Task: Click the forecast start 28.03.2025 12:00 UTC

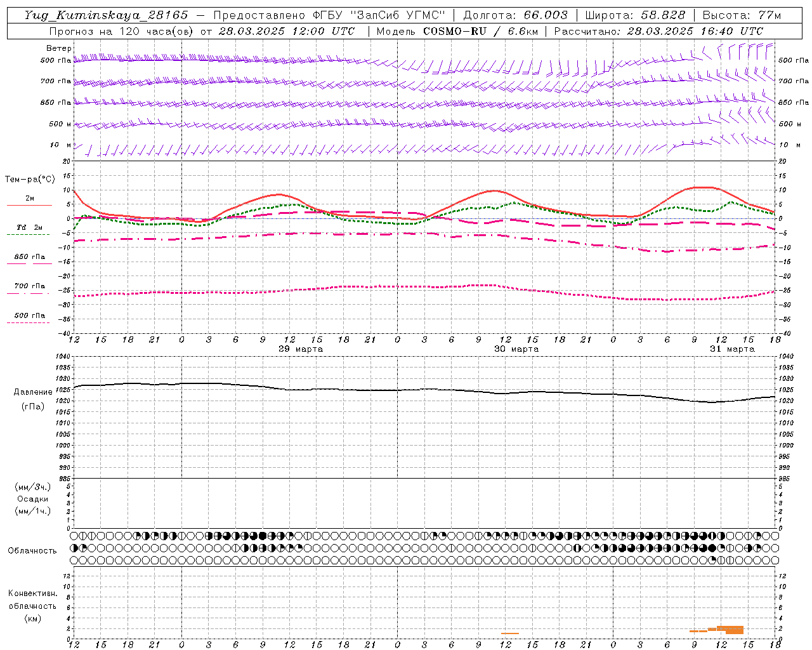Action: pos(286,31)
